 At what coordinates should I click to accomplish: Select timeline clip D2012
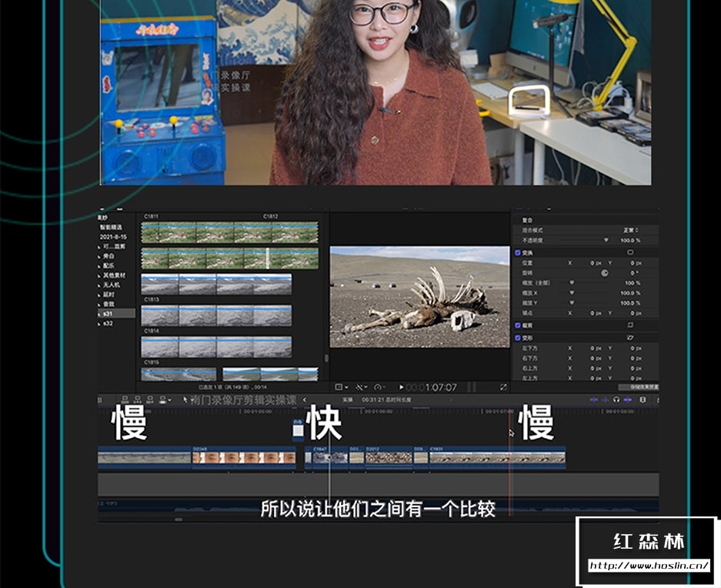(x=389, y=456)
